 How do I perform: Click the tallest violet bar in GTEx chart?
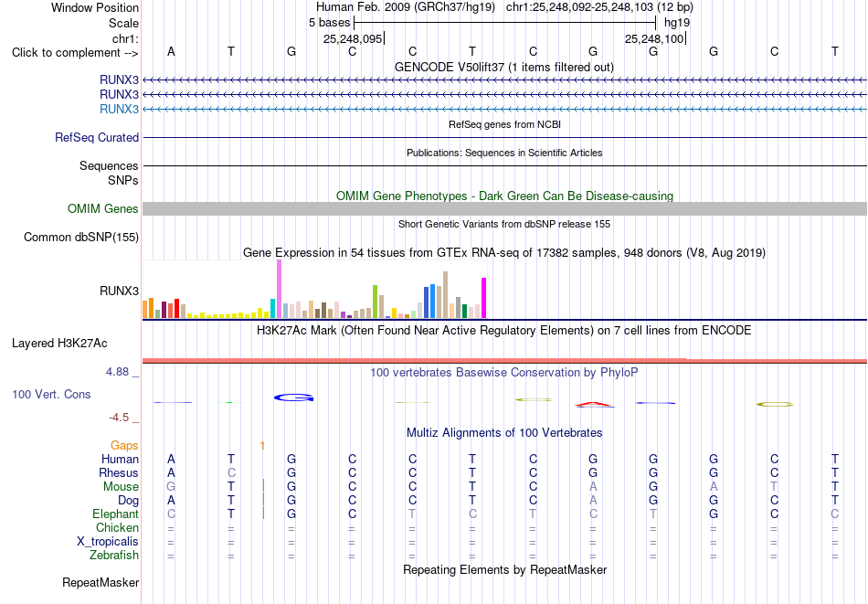point(279,289)
